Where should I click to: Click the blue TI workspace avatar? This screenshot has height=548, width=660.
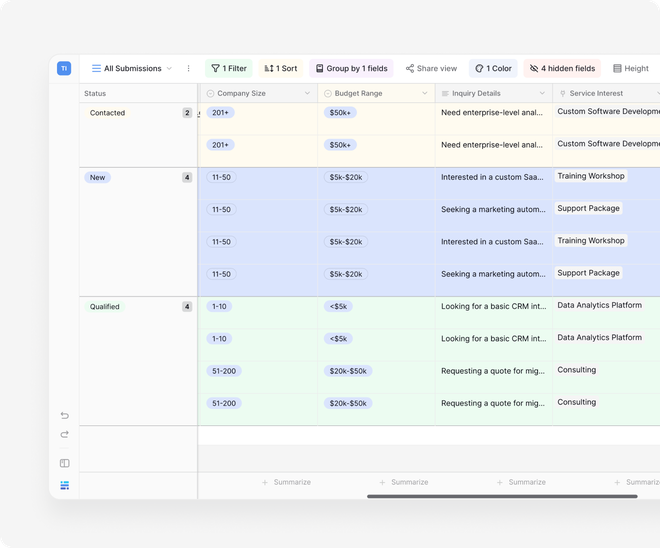tap(64, 69)
